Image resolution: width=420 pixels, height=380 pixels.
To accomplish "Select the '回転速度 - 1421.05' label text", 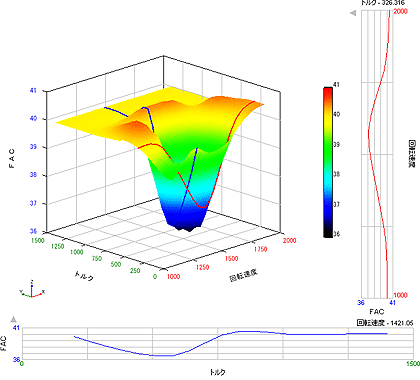I will coord(385,323).
